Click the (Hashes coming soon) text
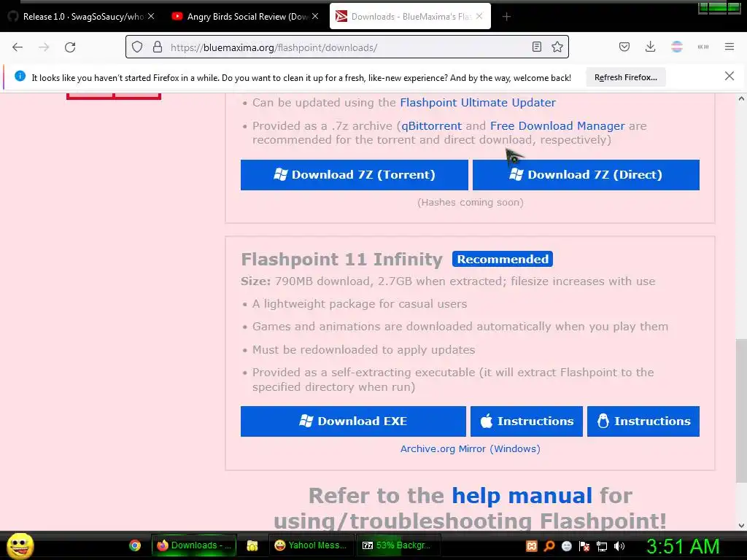The image size is (747, 560). point(471,203)
